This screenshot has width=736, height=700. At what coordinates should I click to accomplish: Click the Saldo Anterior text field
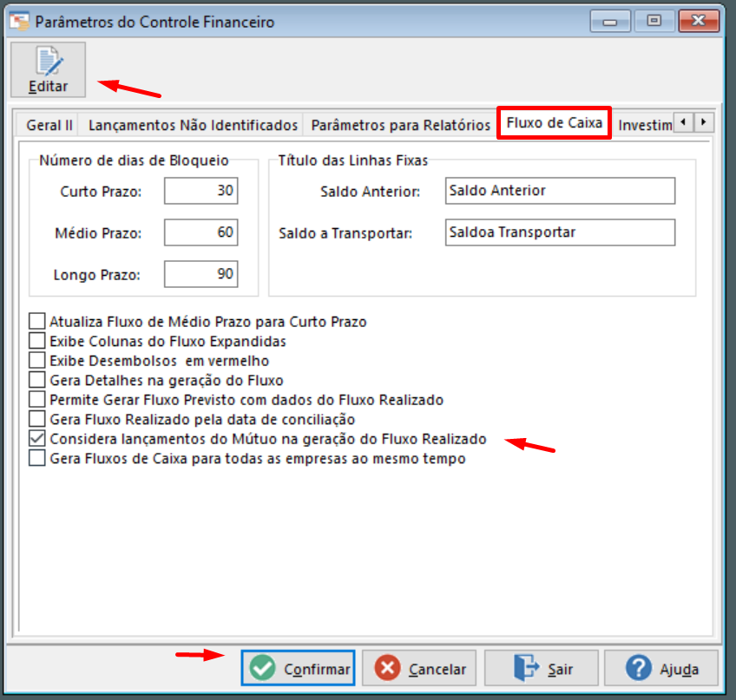tap(560, 191)
